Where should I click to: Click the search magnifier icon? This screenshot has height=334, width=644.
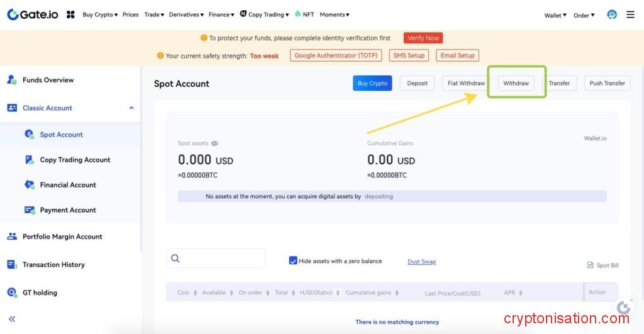pos(175,259)
